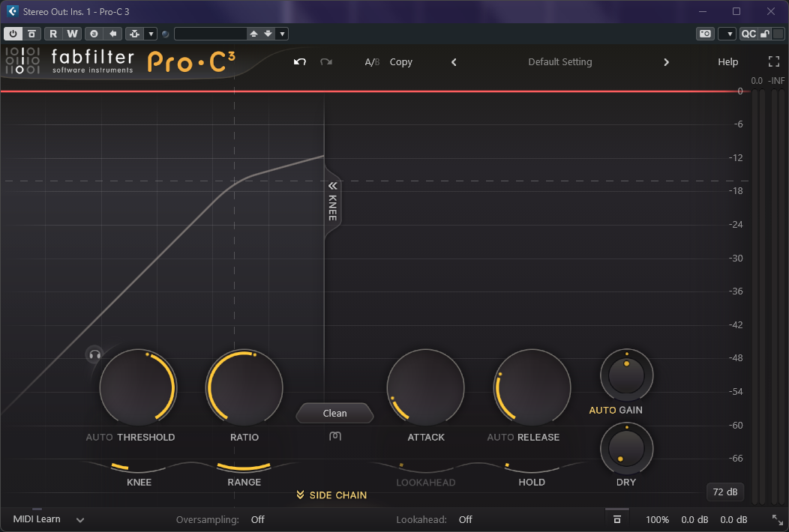Open the preset browser dropdown arrow in the toolbar
Viewport: 789px width, 532px height.
pos(282,34)
